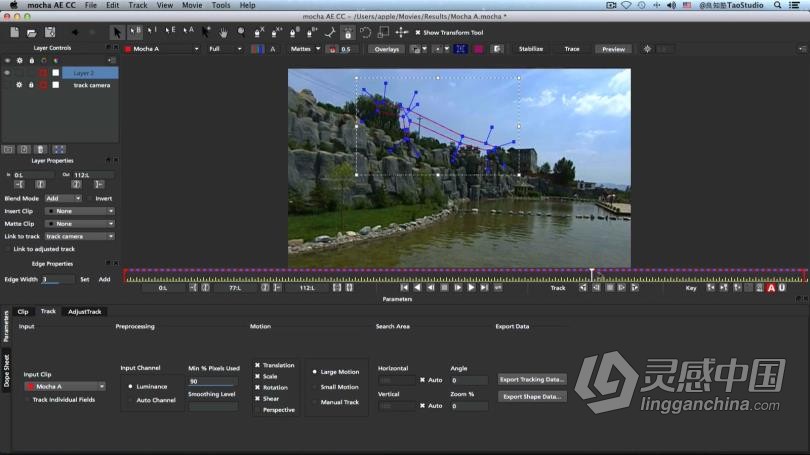Select the Create X-Spline Layer pen tool
The width and height of the screenshot is (810, 455).
pos(259,33)
